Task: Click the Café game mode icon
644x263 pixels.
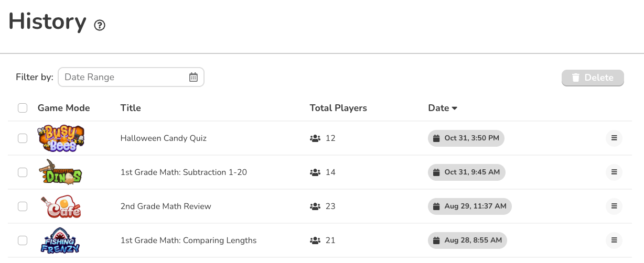Action: point(61,206)
